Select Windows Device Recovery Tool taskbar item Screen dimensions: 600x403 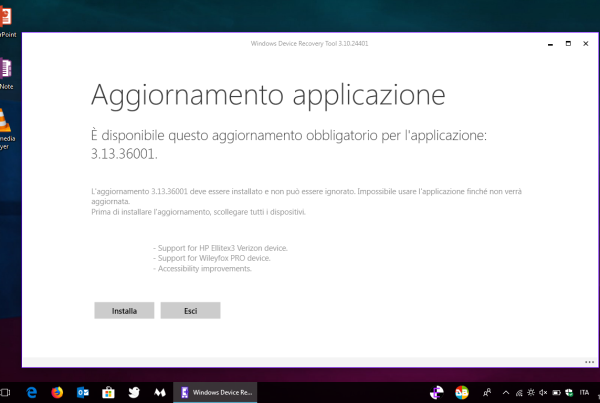click(217, 392)
